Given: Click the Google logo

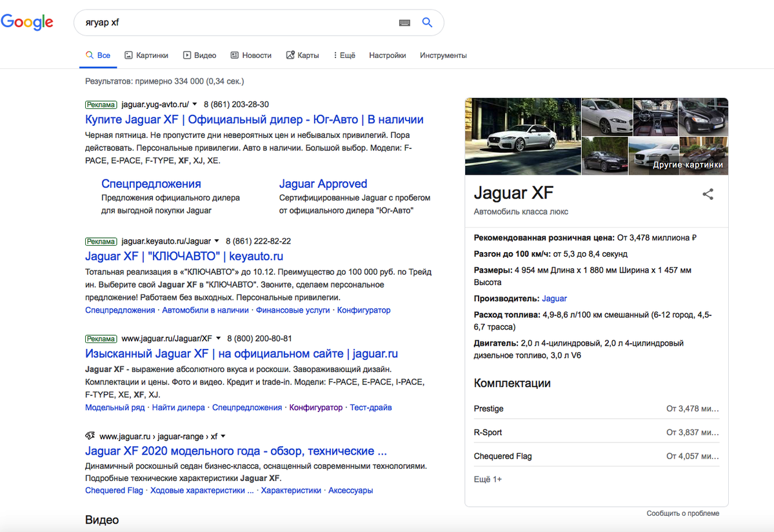Looking at the screenshot, I should (x=28, y=22).
